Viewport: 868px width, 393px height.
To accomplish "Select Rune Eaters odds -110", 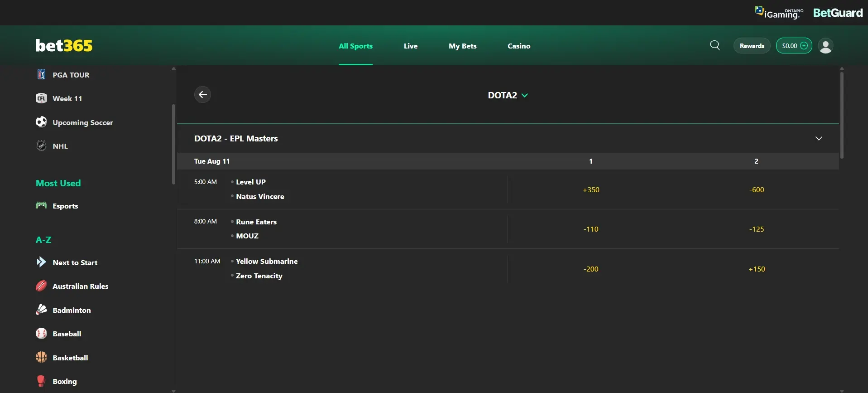I will [x=591, y=229].
